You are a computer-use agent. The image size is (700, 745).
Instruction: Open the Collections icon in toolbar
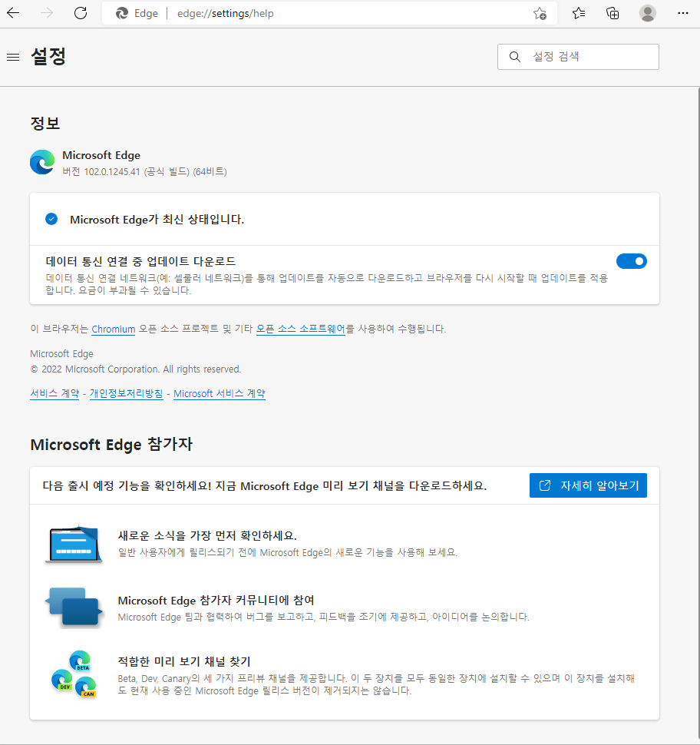point(612,13)
